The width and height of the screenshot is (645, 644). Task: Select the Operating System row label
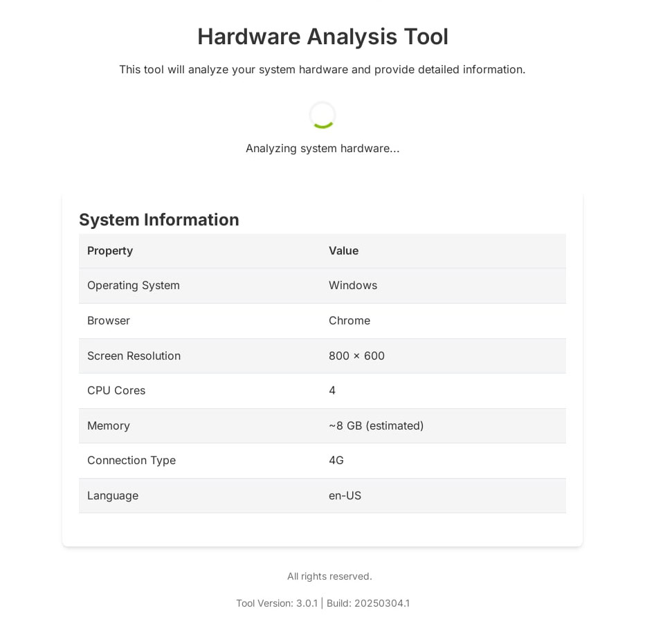click(134, 286)
